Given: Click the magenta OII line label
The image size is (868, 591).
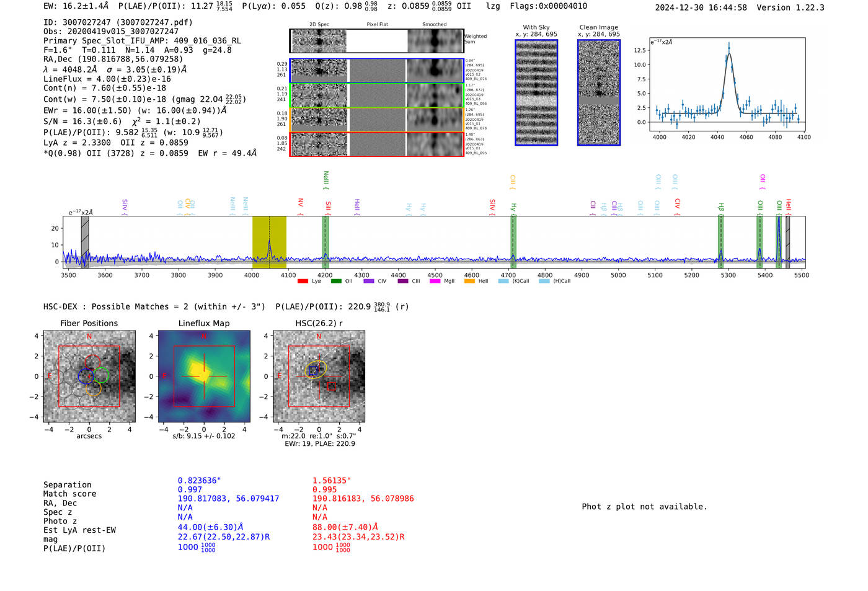Looking at the screenshot, I should click(763, 182).
